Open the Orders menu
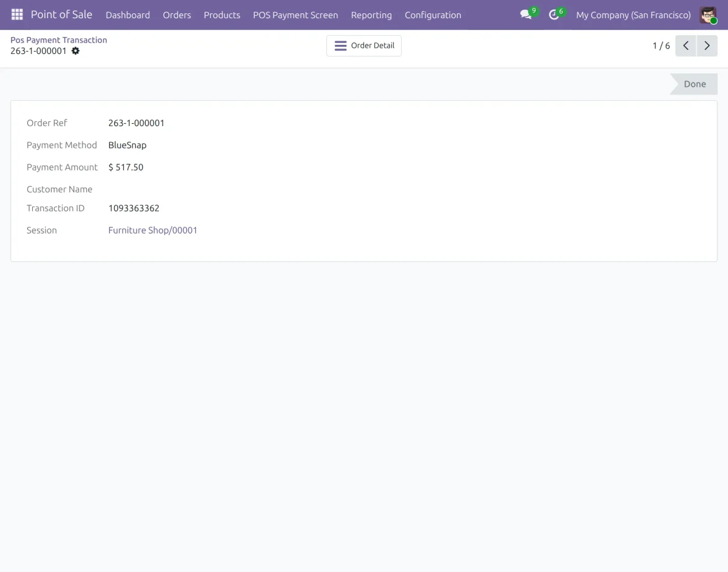Screen dimensions: 728x572 pyautogui.click(x=177, y=15)
